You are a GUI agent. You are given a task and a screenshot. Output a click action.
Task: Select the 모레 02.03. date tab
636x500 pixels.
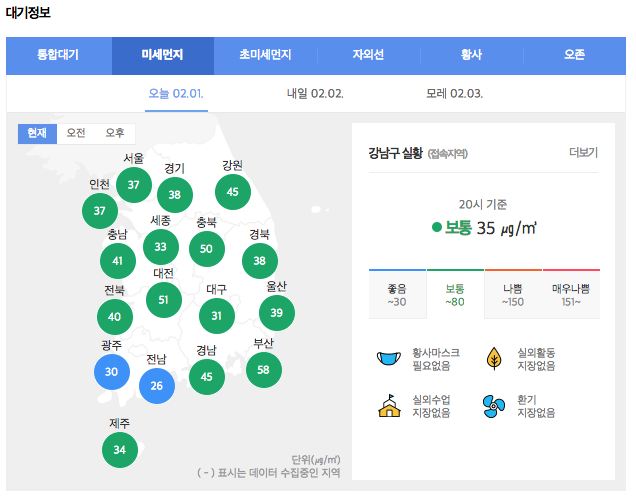point(454,94)
